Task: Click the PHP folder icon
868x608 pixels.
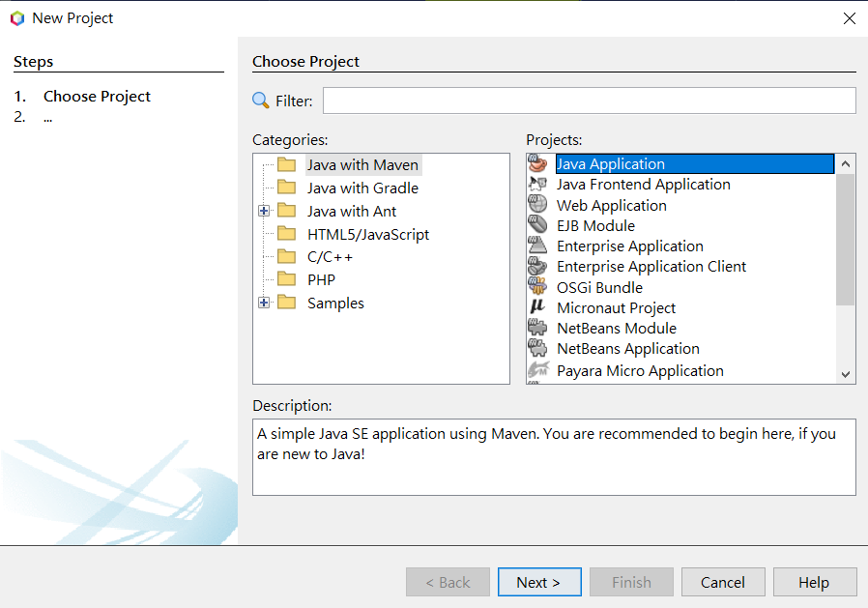Action: click(x=287, y=279)
